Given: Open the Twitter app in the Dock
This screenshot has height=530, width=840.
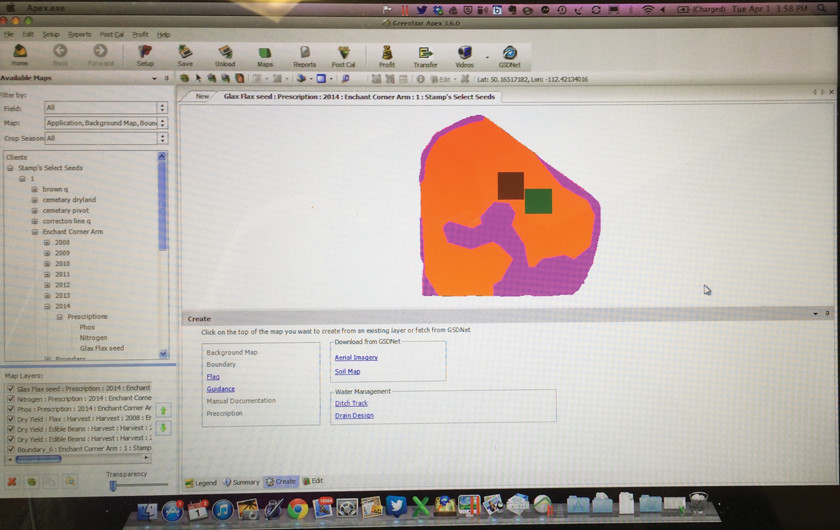Looking at the screenshot, I should [396, 506].
